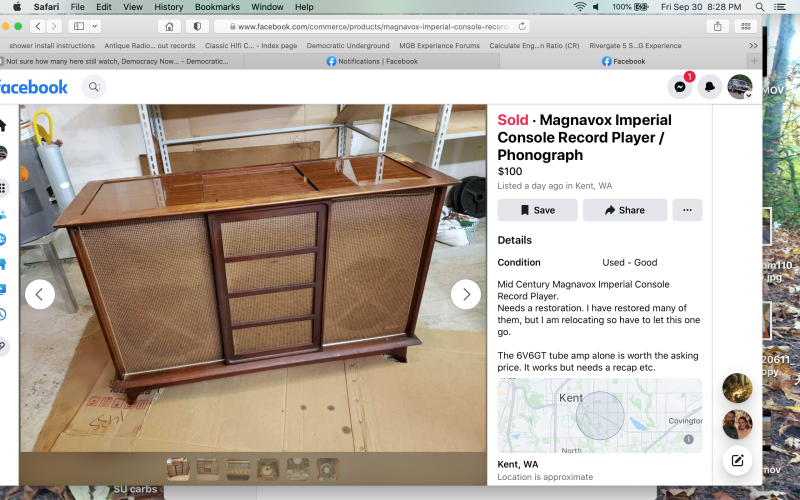Open the History menu
The height and width of the screenshot is (500, 800).
tap(168, 7)
